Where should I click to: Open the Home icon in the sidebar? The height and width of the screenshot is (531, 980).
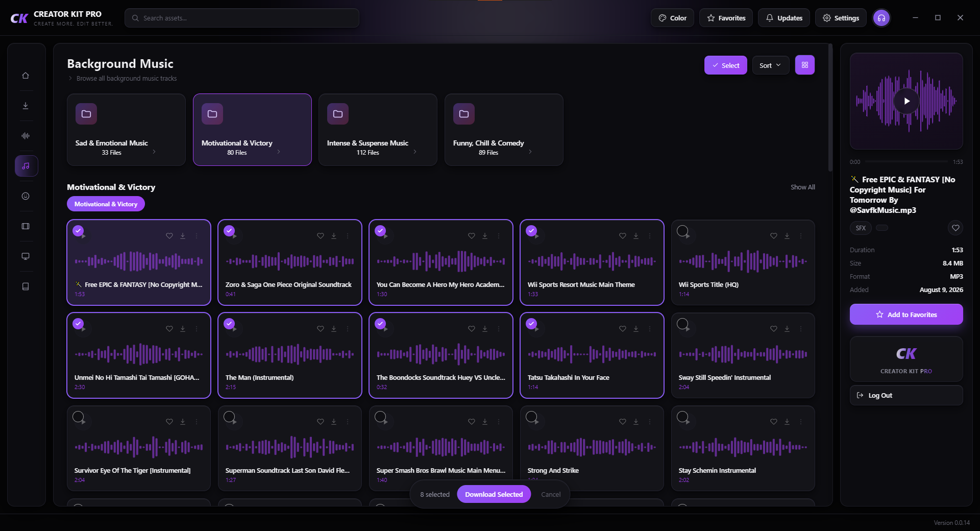(x=26, y=76)
